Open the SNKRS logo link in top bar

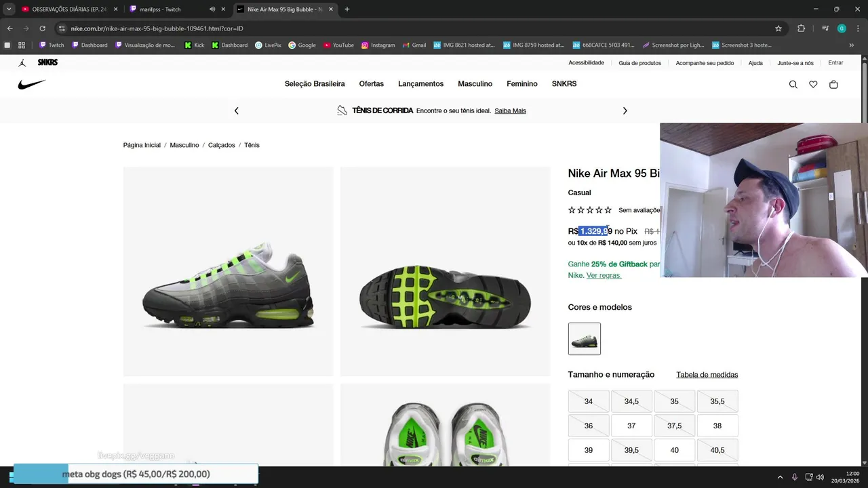[47, 62]
